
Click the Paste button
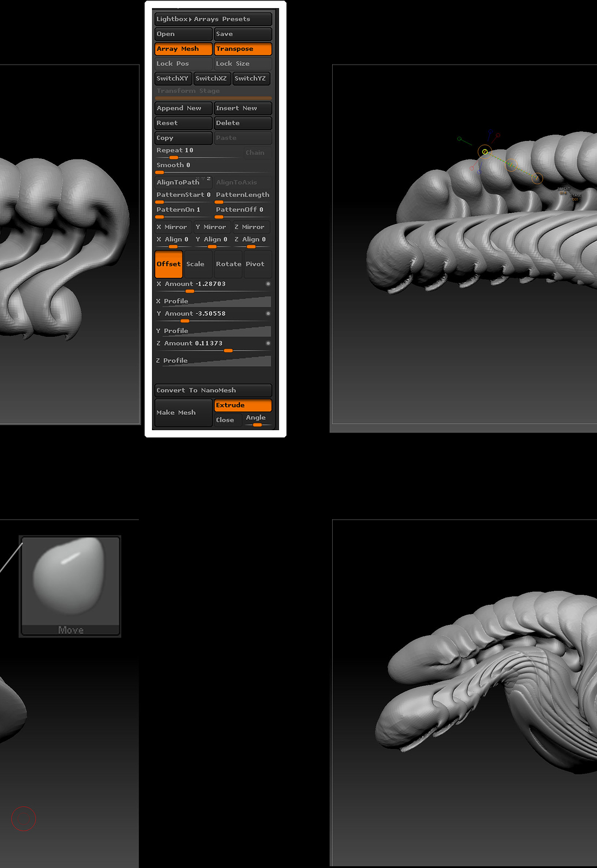point(243,138)
